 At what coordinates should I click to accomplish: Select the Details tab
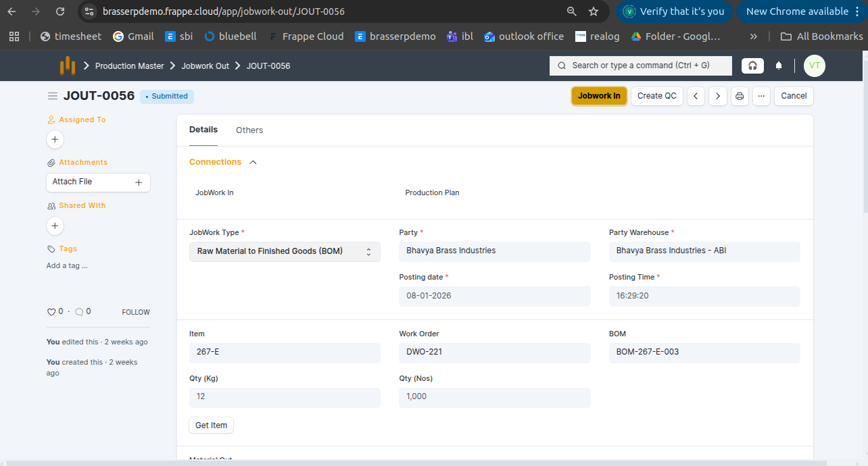pyautogui.click(x=203, y=130)
